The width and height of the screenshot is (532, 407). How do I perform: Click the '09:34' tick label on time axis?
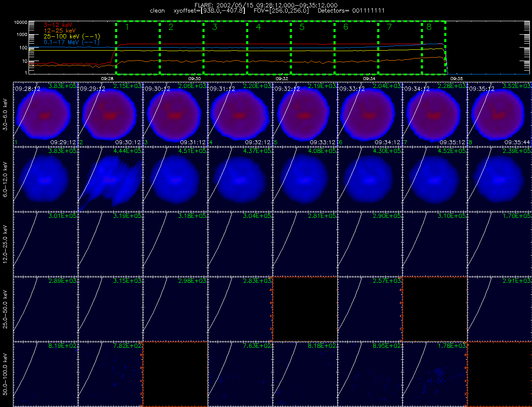(x=369, y=79)
